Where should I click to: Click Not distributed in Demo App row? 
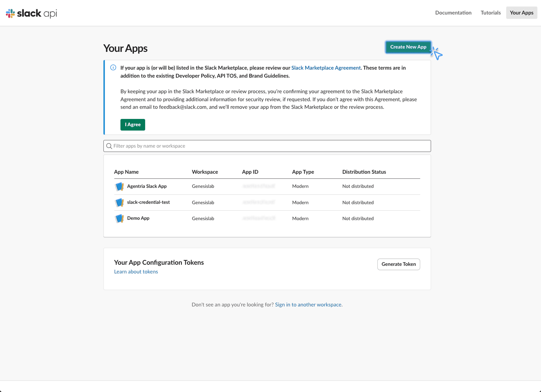358,219
